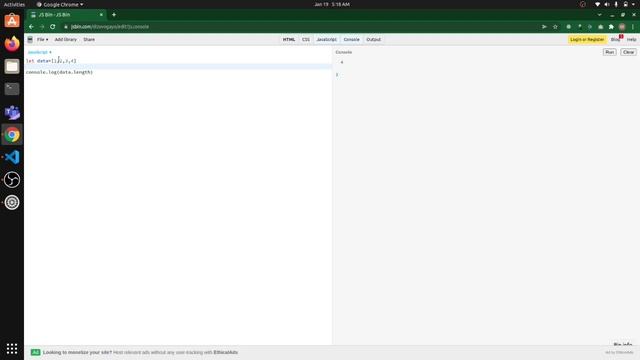Go forward in browser history
This screenshot has height=360, width=640.
pos(42,27)
